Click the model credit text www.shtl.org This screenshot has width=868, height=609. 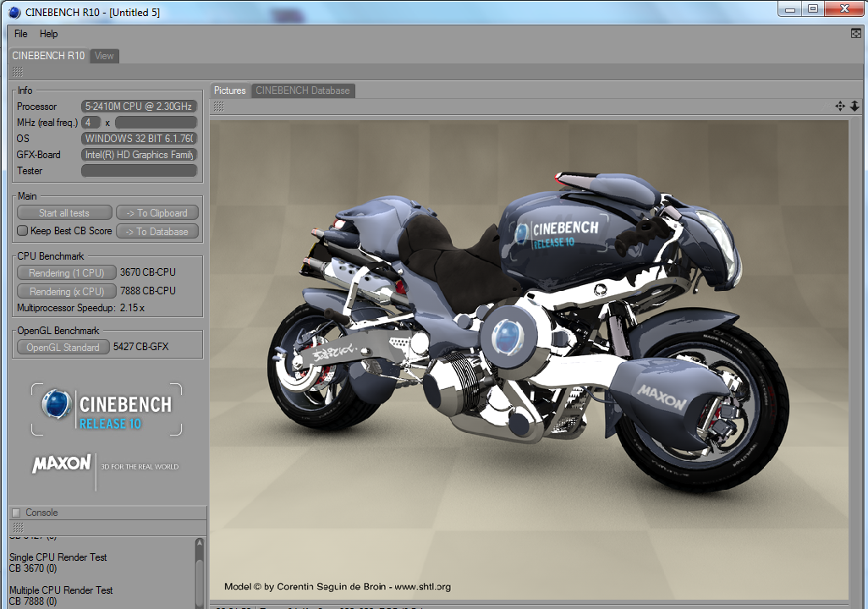(422, 586)
